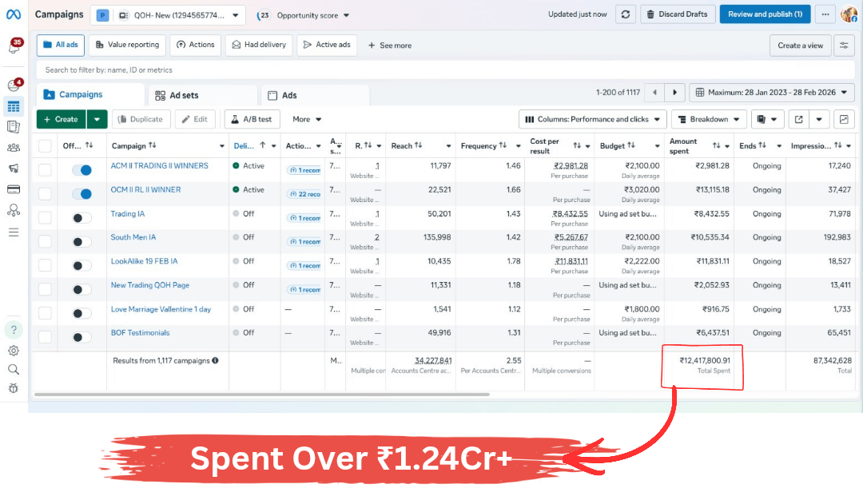The height and width of the screenshot is (504, 863).
Task: Open megaphone ads icon in sidebar
Action: [14, 169]
